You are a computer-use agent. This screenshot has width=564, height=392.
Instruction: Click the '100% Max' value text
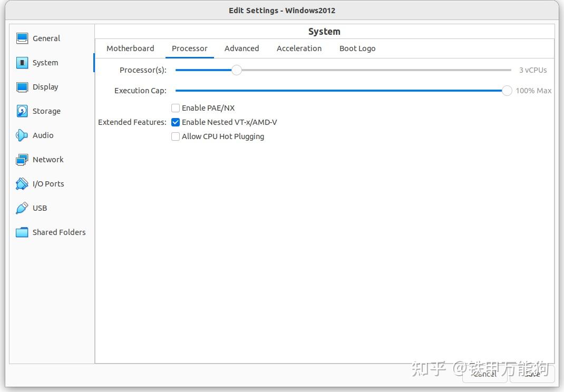click(534, 91)
